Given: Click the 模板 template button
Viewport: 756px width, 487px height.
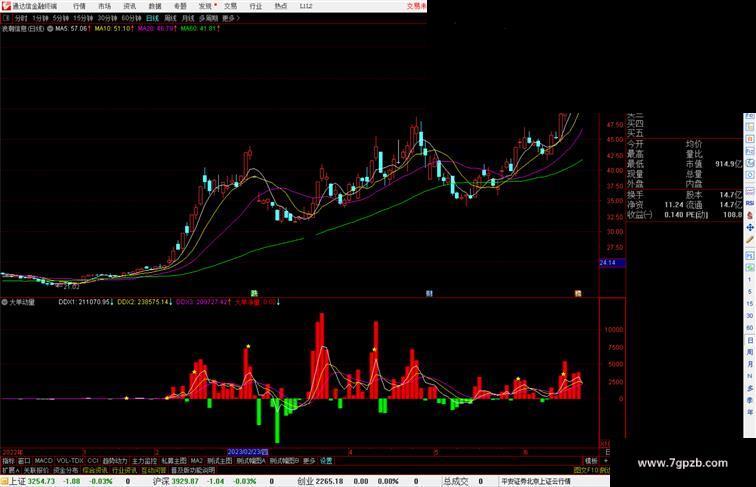Looking at the screenshot, I should click(591, 461).
